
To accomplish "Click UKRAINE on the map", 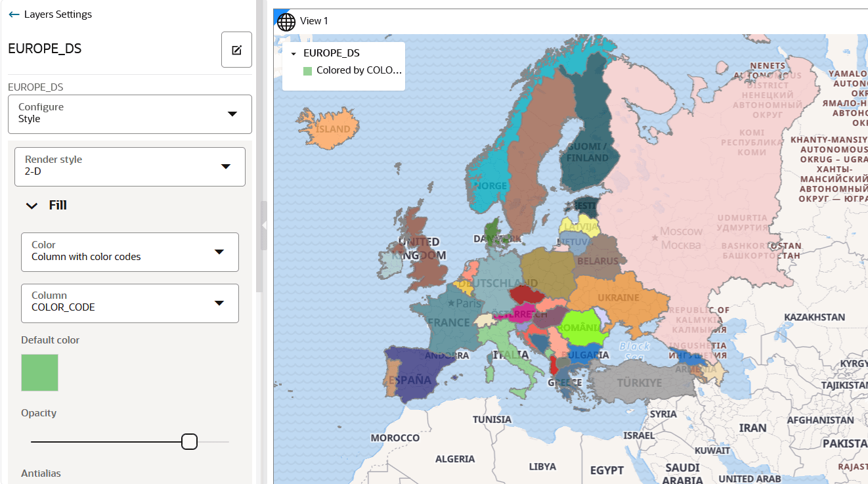I will click(x=617, y=297).
